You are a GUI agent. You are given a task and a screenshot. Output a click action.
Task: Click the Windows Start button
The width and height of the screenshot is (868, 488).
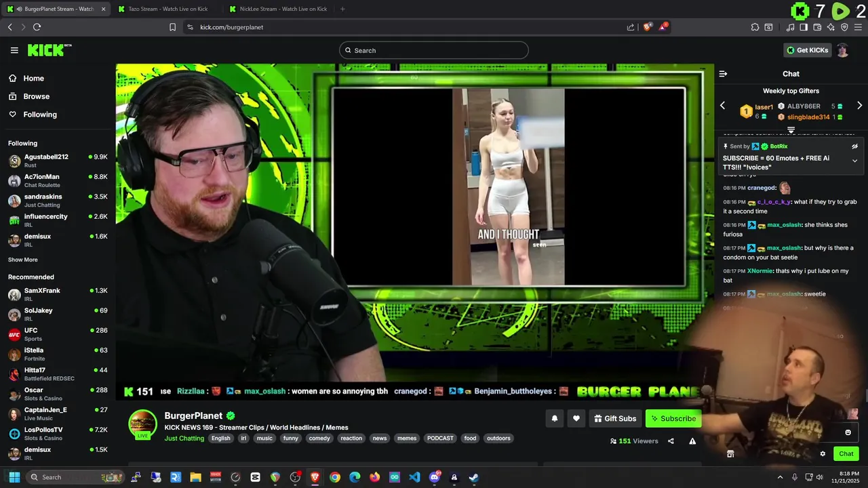[x=14, y=477]
